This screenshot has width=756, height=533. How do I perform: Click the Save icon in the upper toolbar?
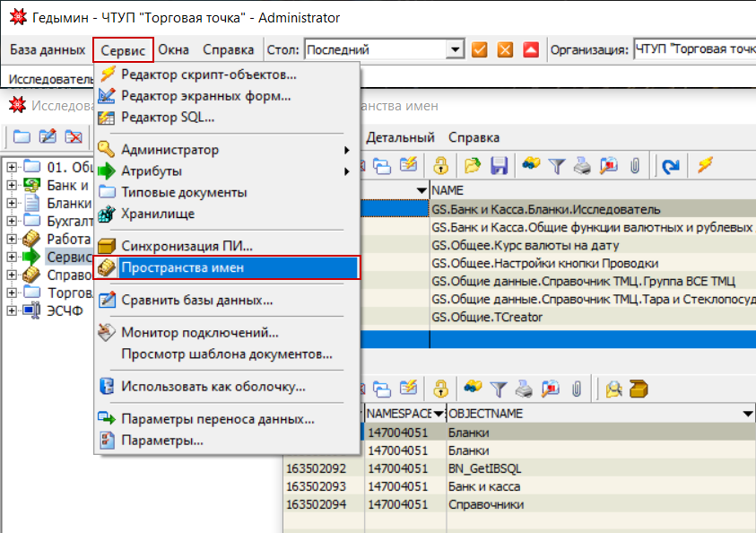point(499,165)
